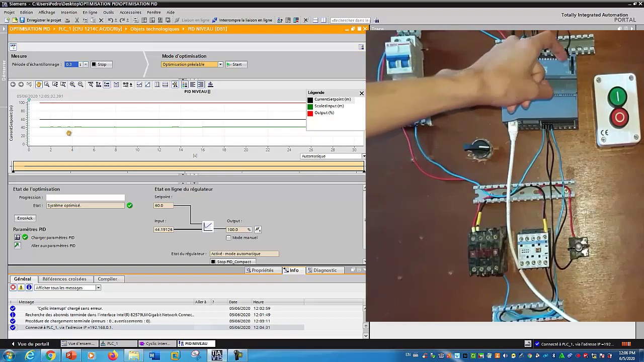Open the Automatique axis scaling dropdown
644x362 pixels.
tap(364, 156)
